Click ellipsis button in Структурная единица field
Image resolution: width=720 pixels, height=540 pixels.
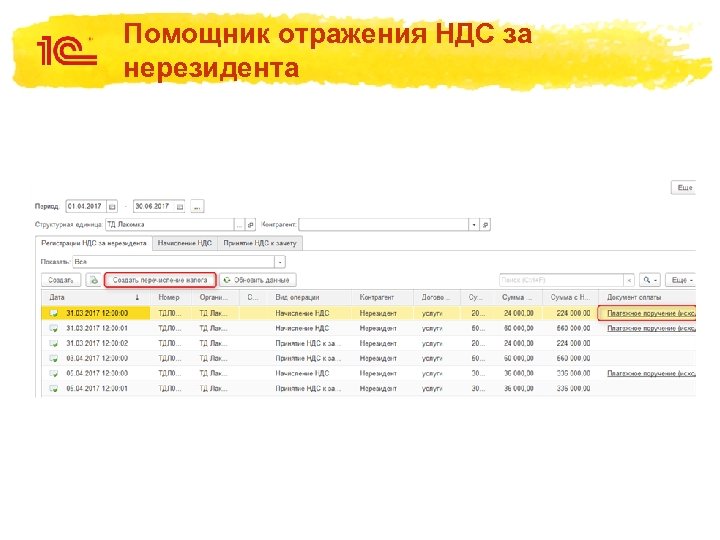[239, 225]
